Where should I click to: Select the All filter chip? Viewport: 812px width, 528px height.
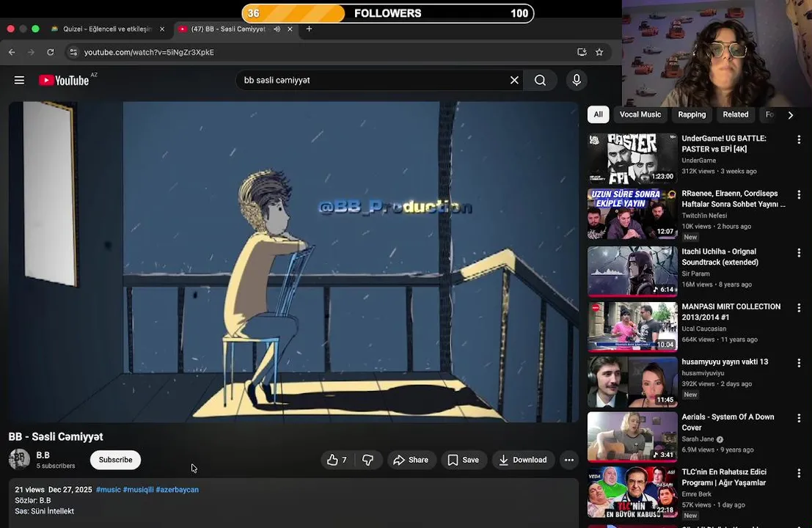pyautogui.click(x=598, y=115)
